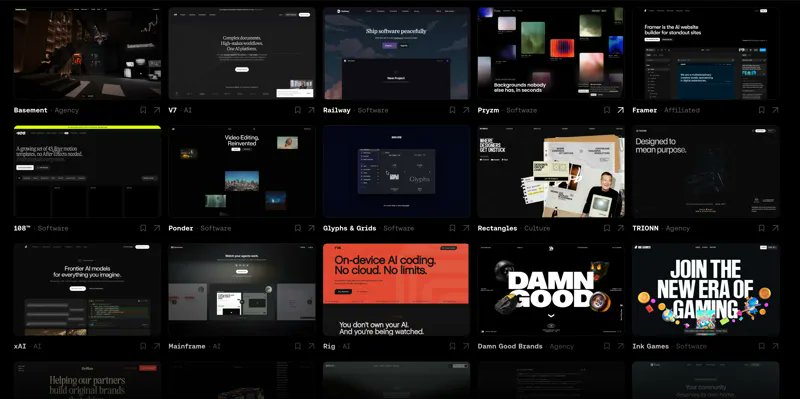Image resolution: width=800 pixels, height=399 pixels.
Task: Open Rectangles site via arrow icon
Action: point(620,228)
